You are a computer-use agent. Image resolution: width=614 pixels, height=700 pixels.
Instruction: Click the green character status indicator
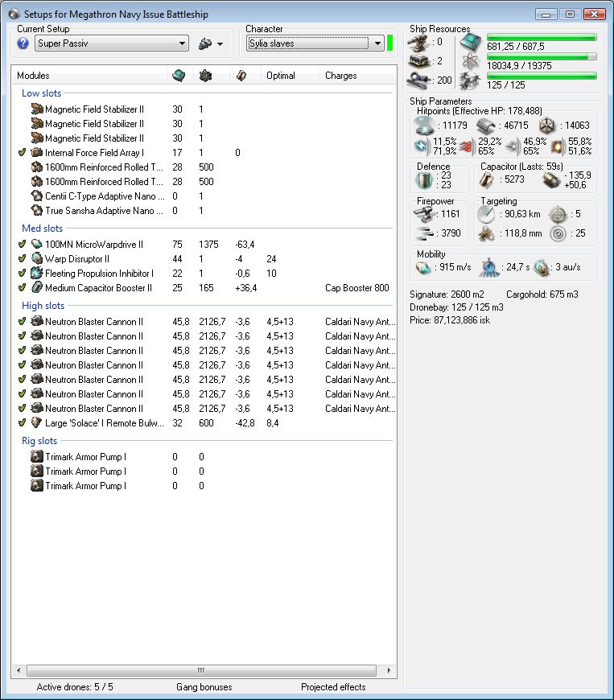pyautogui.click(x=389, y=43)
